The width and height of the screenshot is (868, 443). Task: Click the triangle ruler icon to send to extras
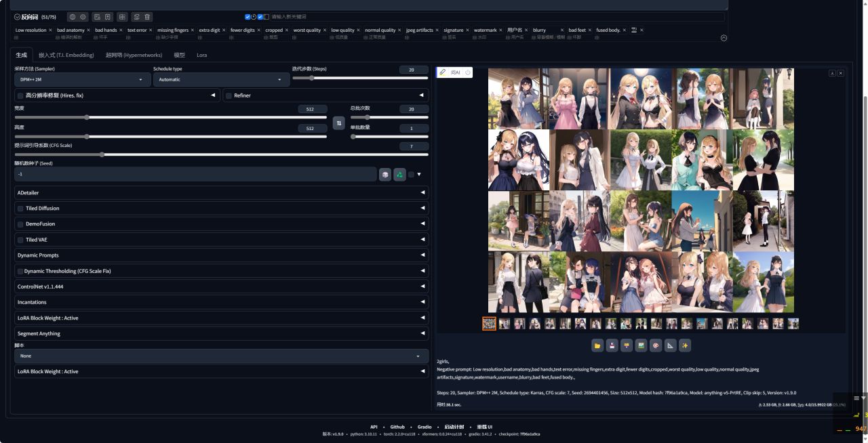click(671, 345)
